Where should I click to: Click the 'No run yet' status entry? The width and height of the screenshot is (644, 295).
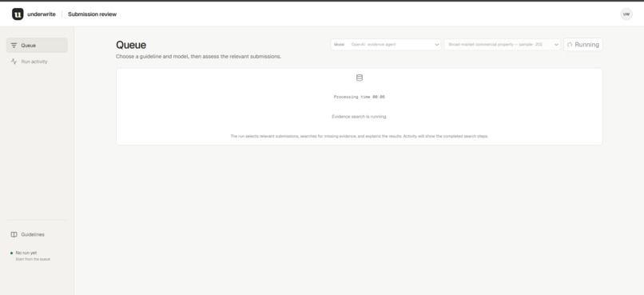click(26, 253)
